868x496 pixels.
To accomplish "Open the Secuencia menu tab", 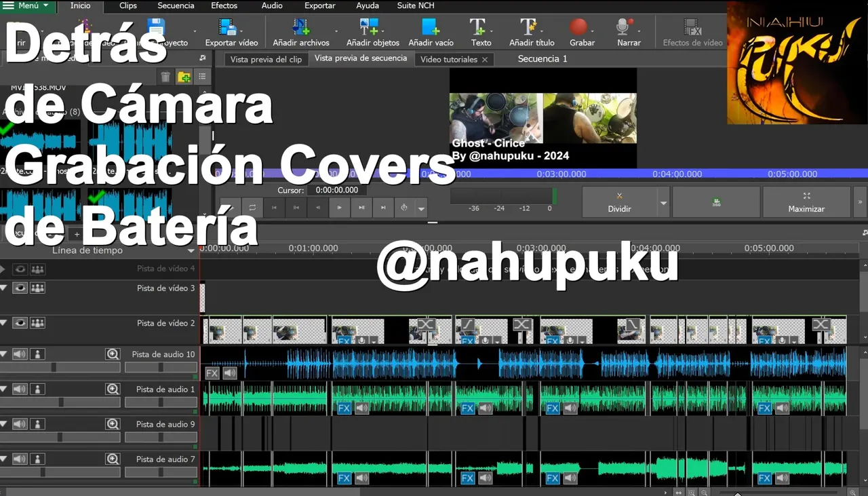I will (x=176, y=5).
